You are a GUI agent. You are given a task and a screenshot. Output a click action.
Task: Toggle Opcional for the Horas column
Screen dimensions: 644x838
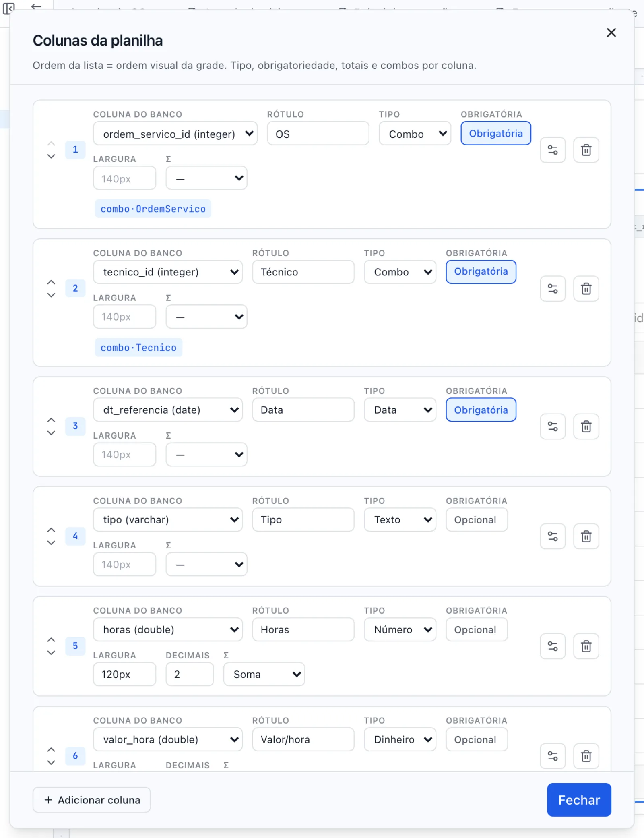point(477,630)
